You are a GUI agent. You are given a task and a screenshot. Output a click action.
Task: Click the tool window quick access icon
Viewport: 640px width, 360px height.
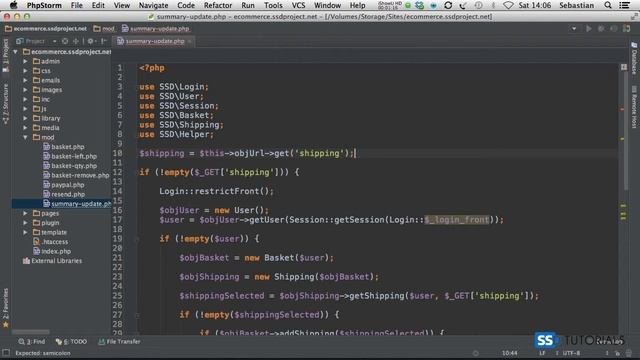pyautogui.click(x=6, y=353)
